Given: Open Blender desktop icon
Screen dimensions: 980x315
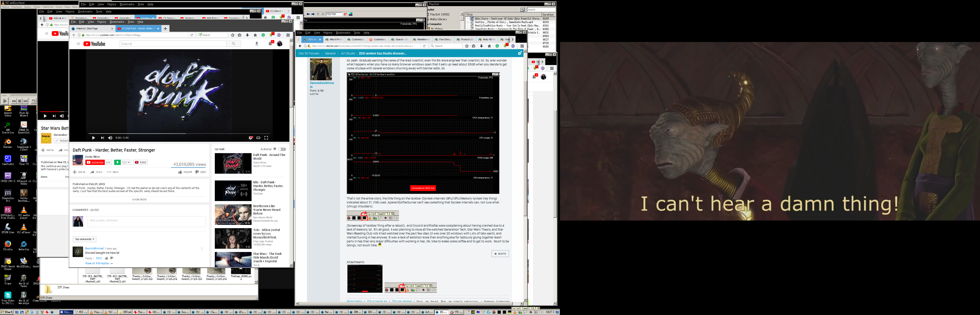Looking at the screenshot, I should coord(8,143).
